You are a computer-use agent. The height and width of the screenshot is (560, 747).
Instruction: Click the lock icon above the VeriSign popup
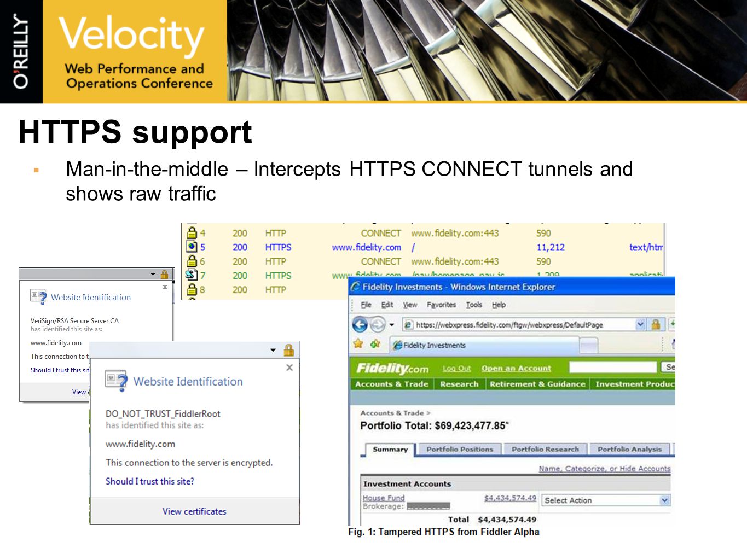pyautogui.click(x=164, y=274)
